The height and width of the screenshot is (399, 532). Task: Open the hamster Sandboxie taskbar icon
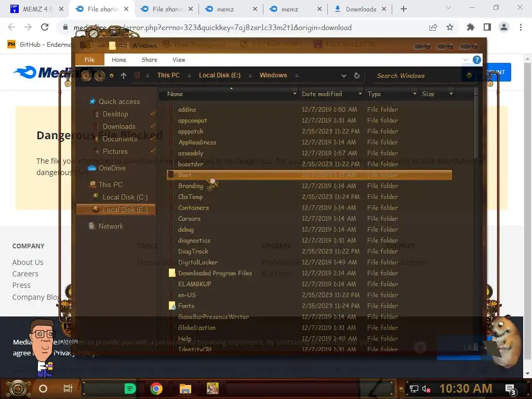tap(212, 389)
